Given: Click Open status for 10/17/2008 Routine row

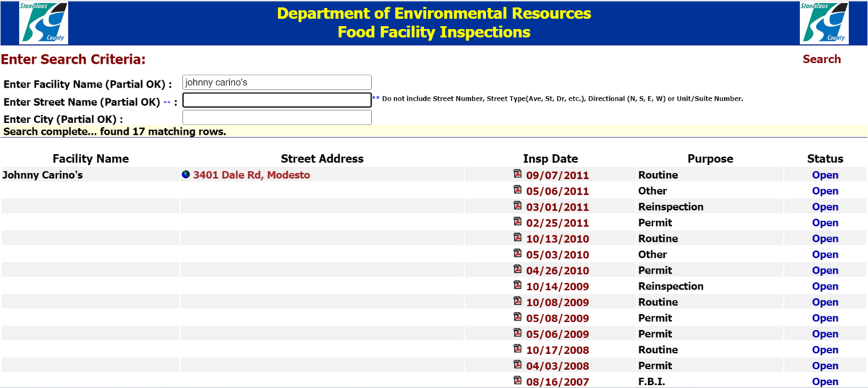Looking at the screenshot, I should [825, 350].
